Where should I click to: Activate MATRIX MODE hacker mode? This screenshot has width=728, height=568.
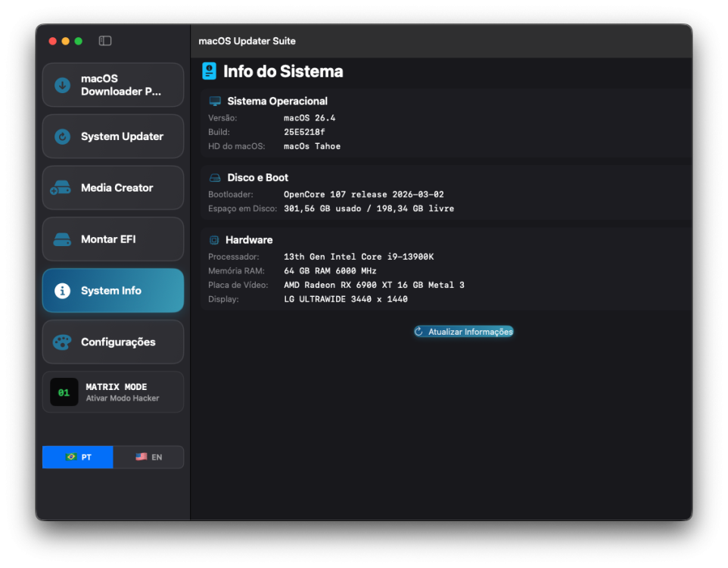point(113,392)
